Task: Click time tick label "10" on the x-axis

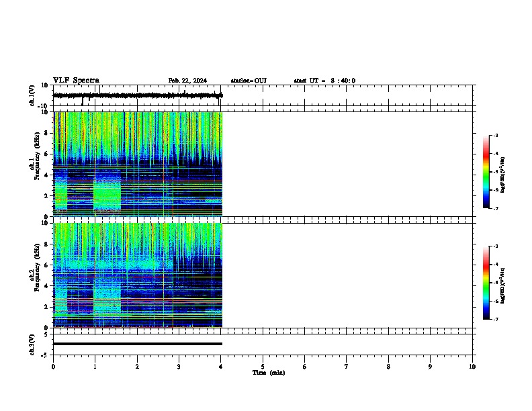Action: (x=472, y=367)
